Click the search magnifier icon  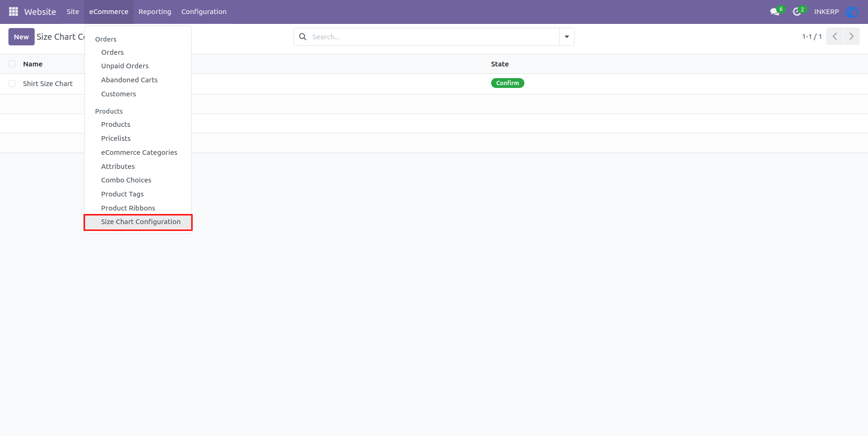(303, 36)
